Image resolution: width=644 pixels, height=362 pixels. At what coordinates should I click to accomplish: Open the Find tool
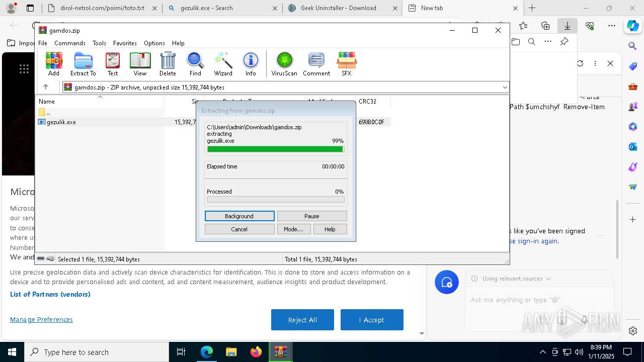(x=195, y=64)
